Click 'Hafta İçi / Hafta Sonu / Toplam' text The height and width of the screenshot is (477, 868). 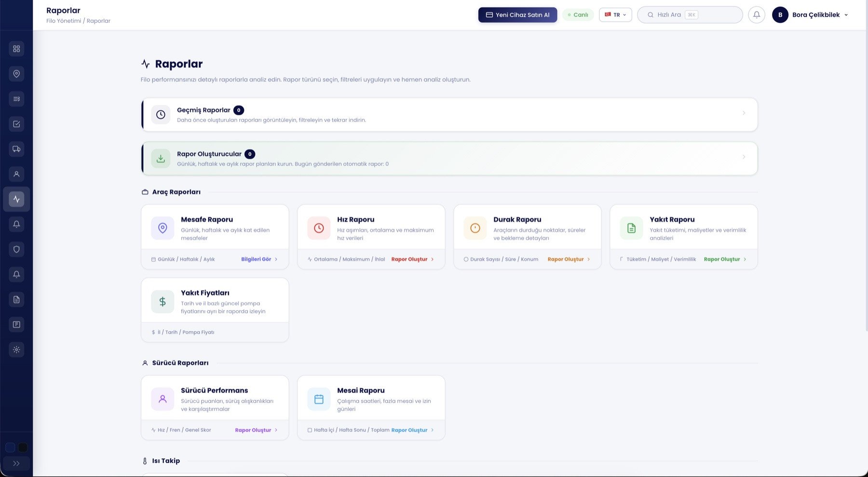pos(352,430)
